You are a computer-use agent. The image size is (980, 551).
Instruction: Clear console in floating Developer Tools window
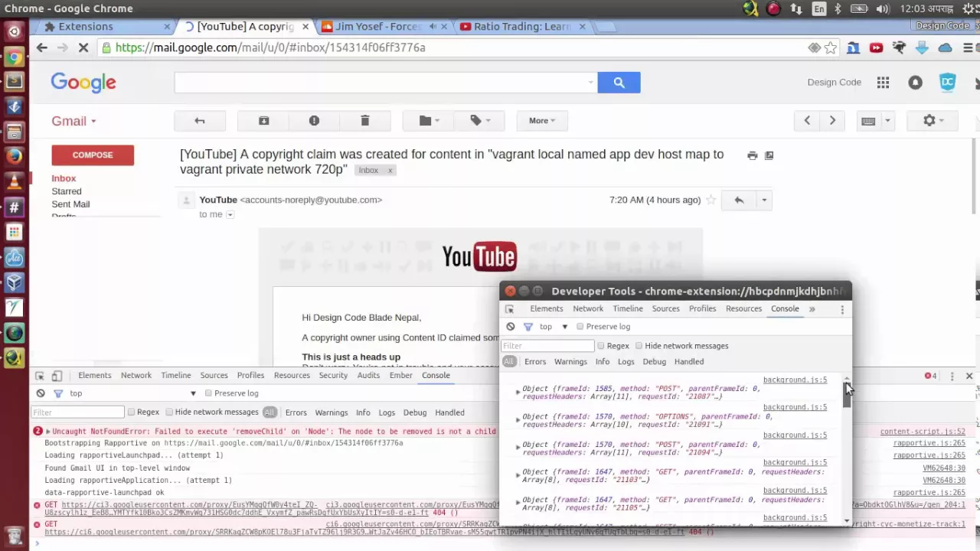coord(511,327)
